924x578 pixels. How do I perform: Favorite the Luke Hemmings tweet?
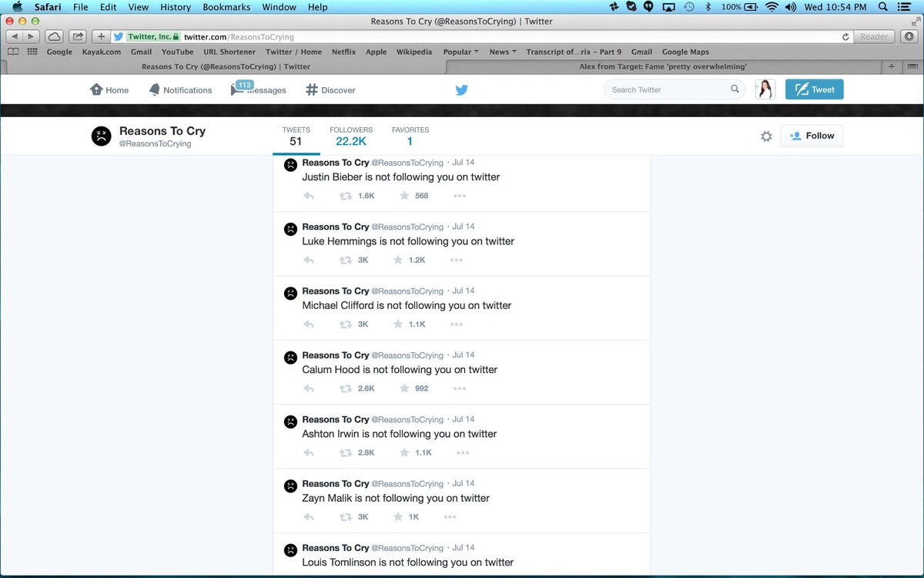398,260
